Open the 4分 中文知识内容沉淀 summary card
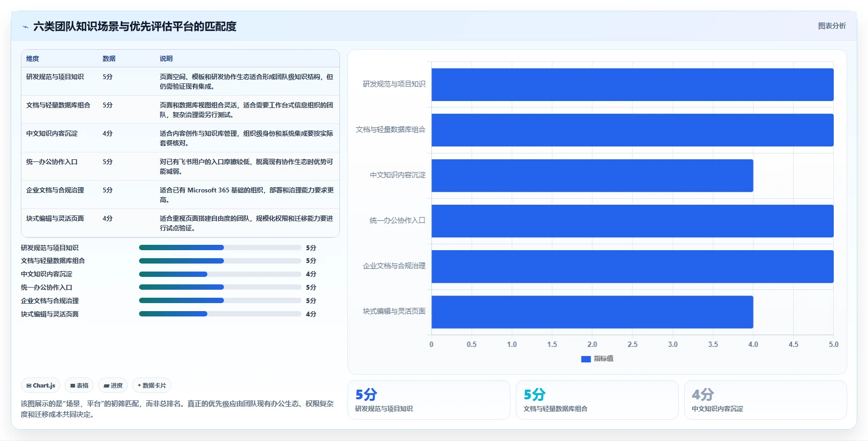 point(765,400)
